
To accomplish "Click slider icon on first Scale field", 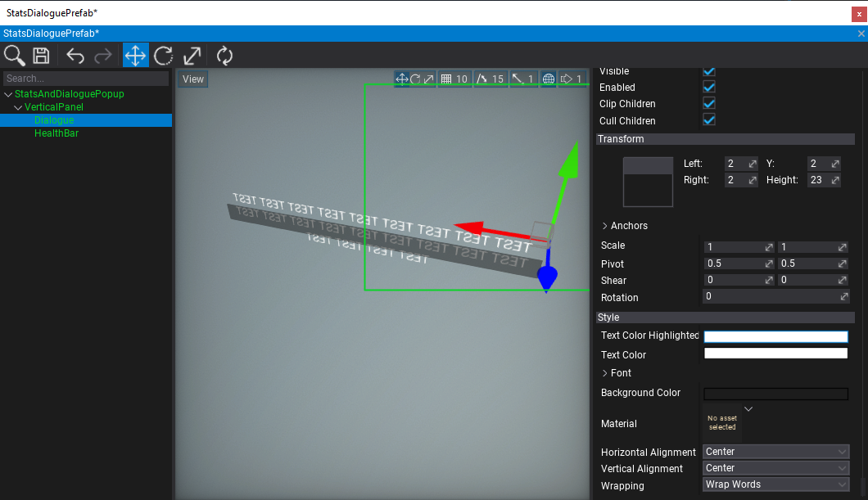I will [769, 247].
